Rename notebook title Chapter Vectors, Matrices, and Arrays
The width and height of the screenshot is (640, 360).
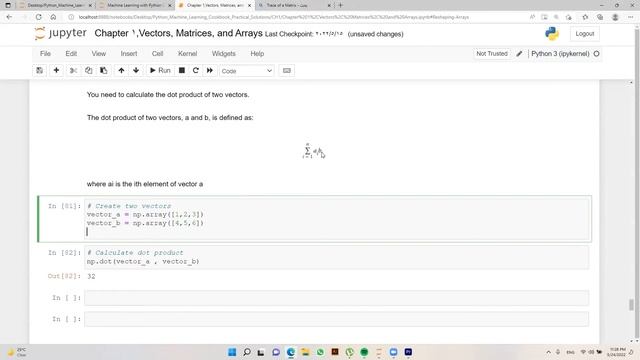178,33
